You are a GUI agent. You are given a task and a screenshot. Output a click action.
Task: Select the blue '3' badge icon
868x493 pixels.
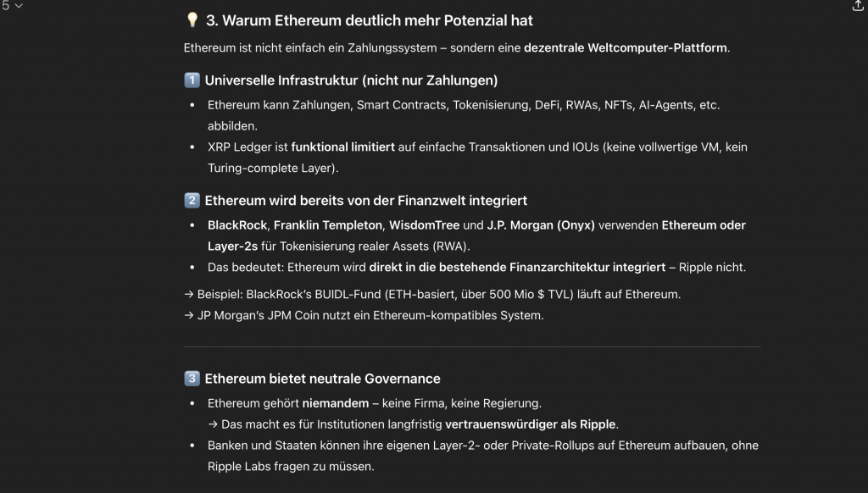192,379
